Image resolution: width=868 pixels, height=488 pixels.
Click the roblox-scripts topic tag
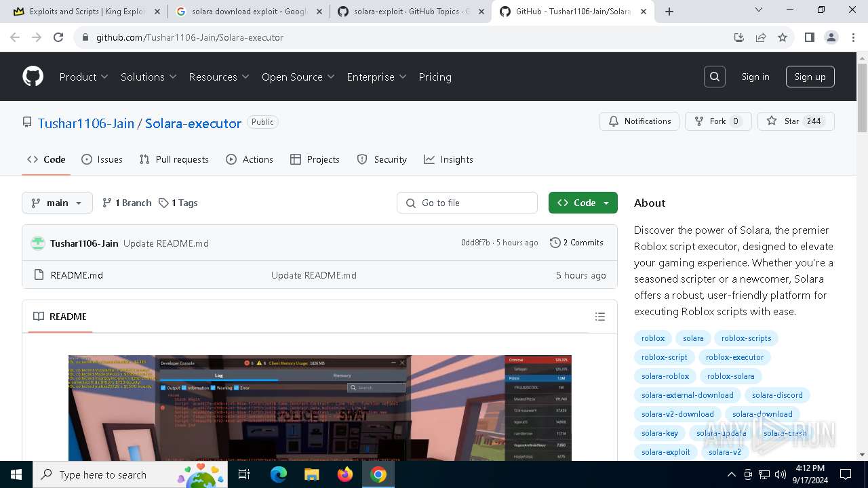(746, 338)
